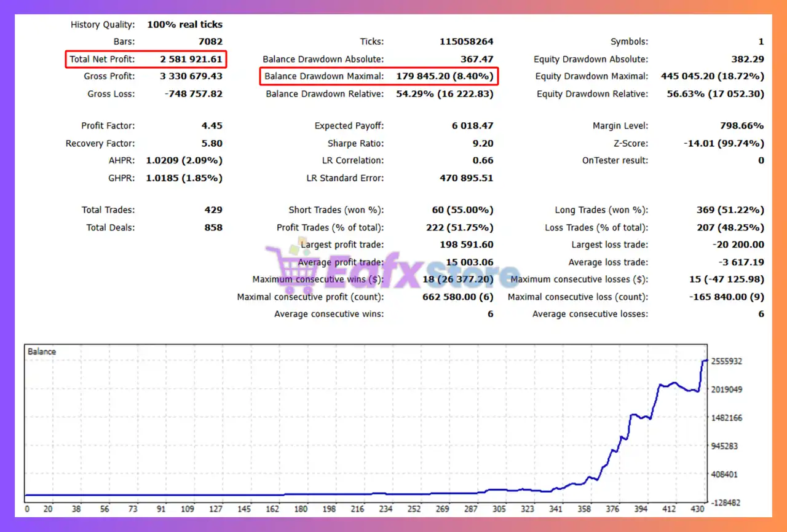Image resolution: width=787 pixels, height=532 pixels.
Task: Click the Margin Level value 798.66%
Action: (742, 126)
